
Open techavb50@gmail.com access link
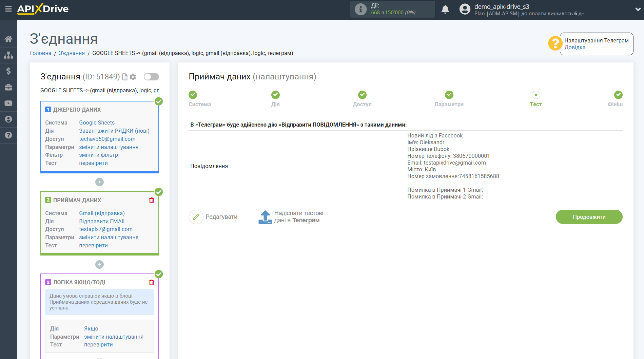pos(107,139)
